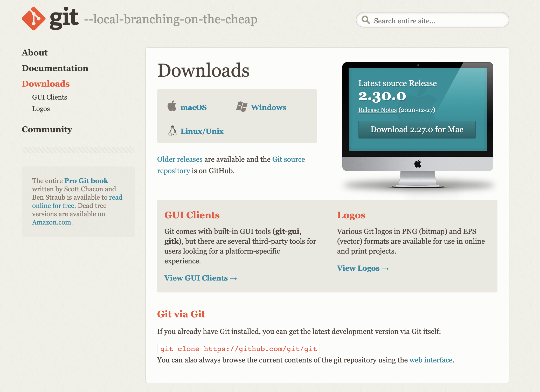Follow View Logos arrow link
Image resolution: width=540 pixels, height=392 pixels.
(x=363, y=268)
